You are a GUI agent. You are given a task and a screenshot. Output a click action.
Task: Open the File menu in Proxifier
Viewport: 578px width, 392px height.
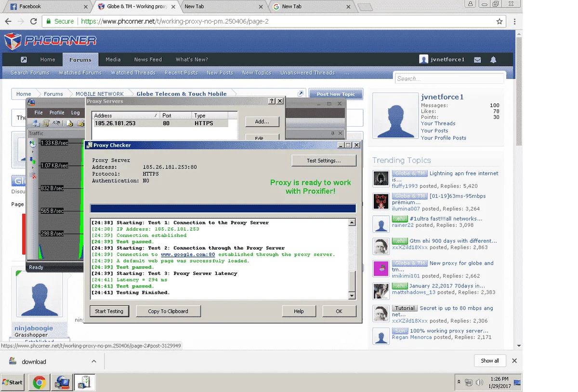tap(39, 113)
